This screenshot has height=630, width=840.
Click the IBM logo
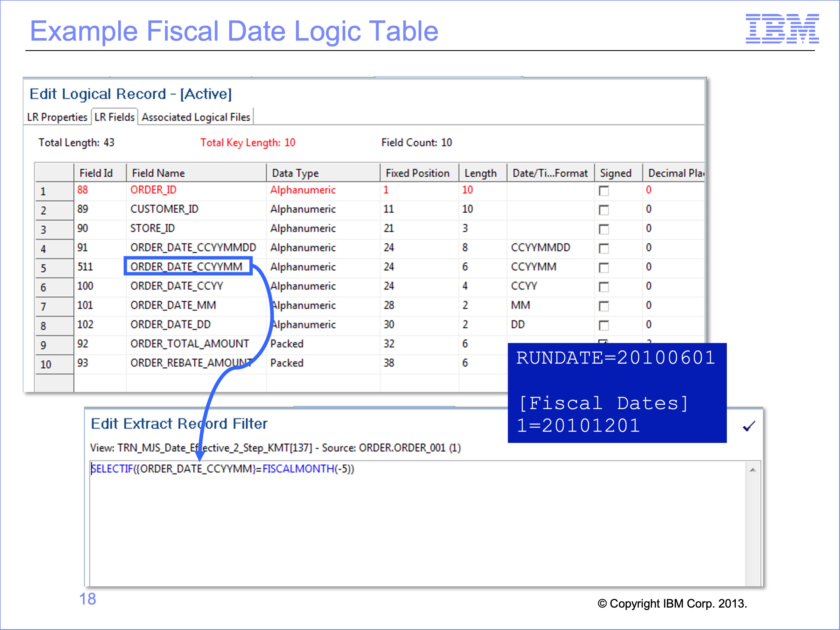[x=782, y=29]
